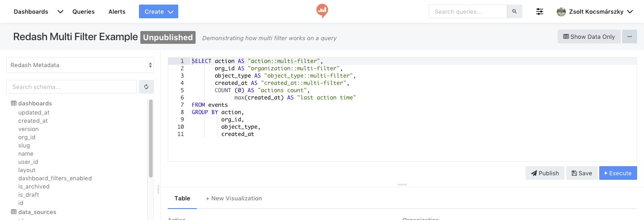Select the created_at column in dashboards

click(x=33, y=121)
